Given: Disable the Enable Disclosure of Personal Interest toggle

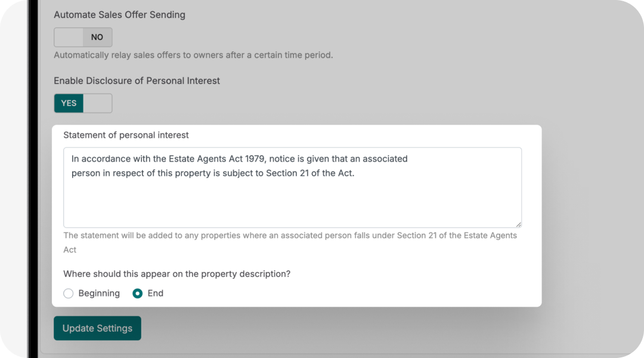Looking at the screenshot, I should click(83, 103).
